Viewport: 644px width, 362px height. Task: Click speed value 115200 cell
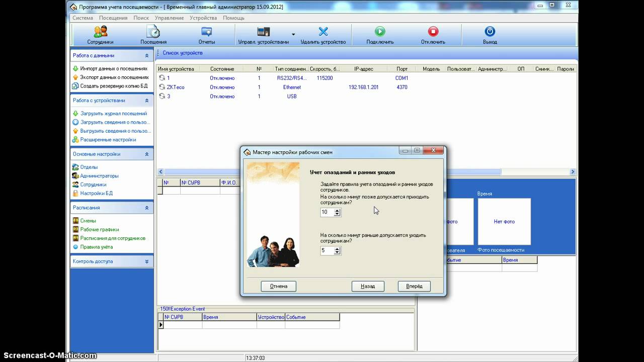tap(325, 78)
